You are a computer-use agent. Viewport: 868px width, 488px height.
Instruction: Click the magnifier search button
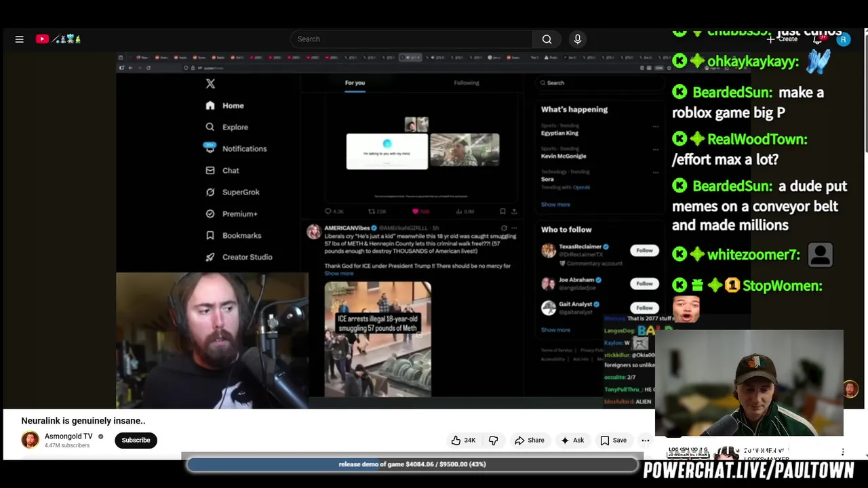click(547, 39)
